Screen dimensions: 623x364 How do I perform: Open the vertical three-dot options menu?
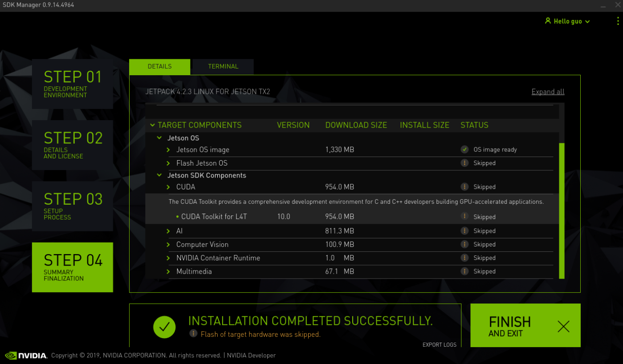click(x=618, y=21)
